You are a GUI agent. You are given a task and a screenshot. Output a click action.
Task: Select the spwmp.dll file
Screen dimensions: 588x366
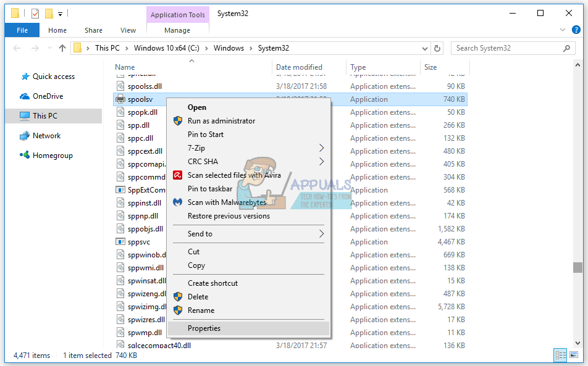tap(145, 332)
